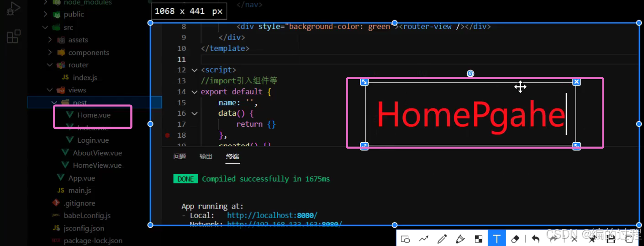Click the DONE badge in terminal
This screenshot has width=644, height=246.
[x=185, y=179]
